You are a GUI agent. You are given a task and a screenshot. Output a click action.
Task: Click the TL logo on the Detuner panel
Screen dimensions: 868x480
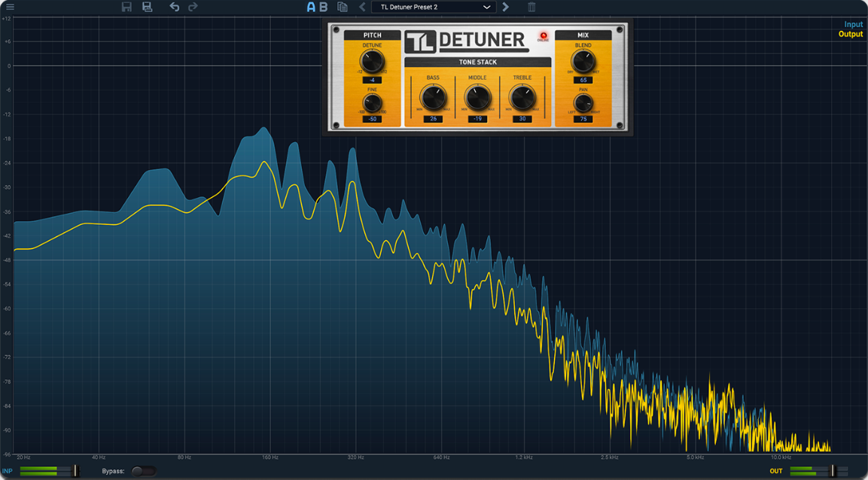pyautogui.click(x=419, y=41)
